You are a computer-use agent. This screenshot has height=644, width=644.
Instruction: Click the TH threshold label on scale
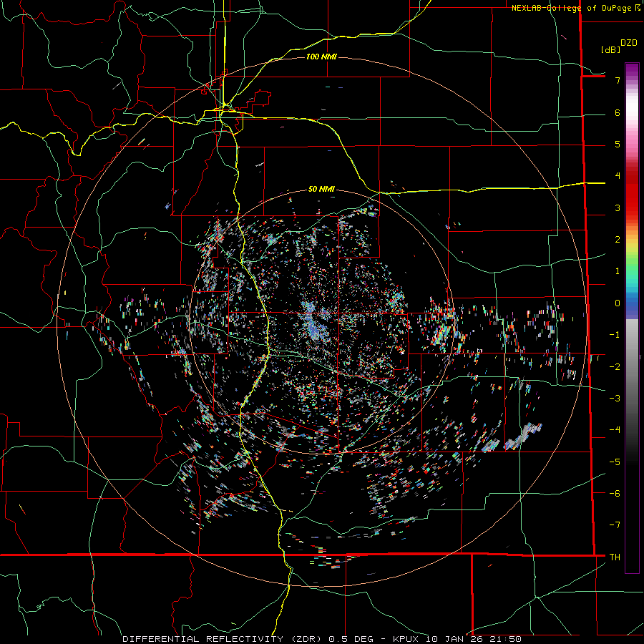[x=615, y=557]
